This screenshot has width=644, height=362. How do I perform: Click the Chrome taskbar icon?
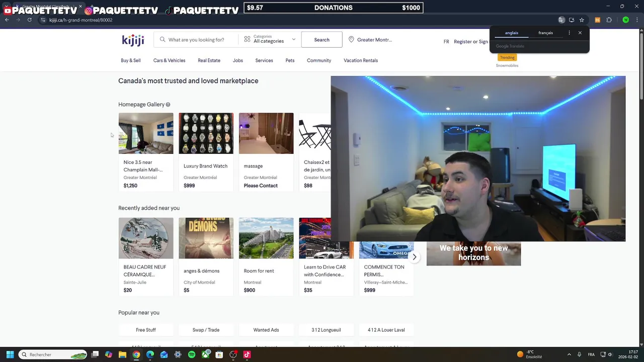pos(136,354)
